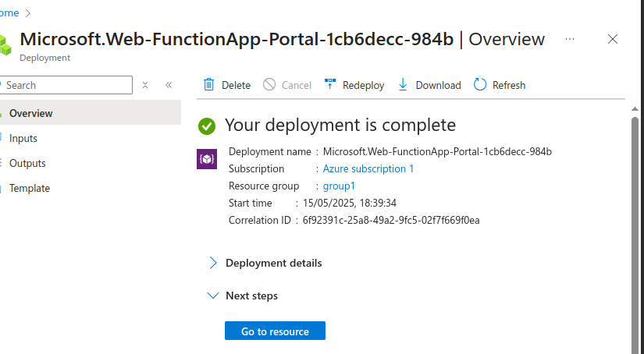
Task: Select Overview in the left menu
Action: pos(31,113)
